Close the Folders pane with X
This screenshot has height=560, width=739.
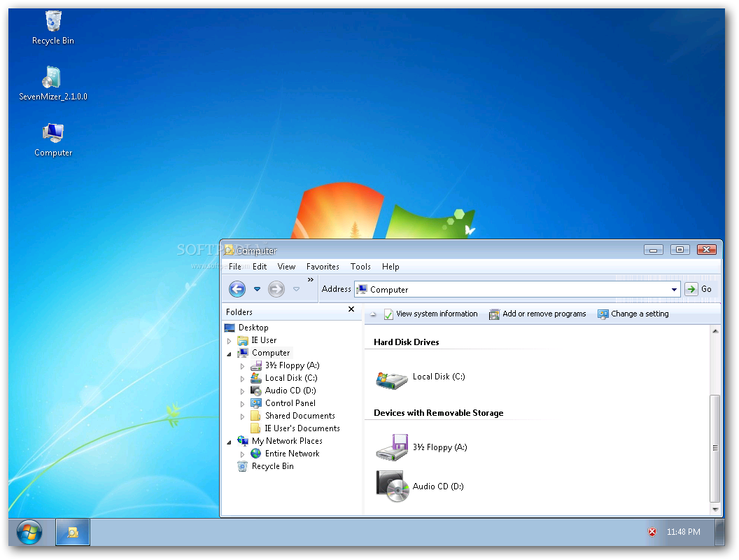(x=351, y=309)
